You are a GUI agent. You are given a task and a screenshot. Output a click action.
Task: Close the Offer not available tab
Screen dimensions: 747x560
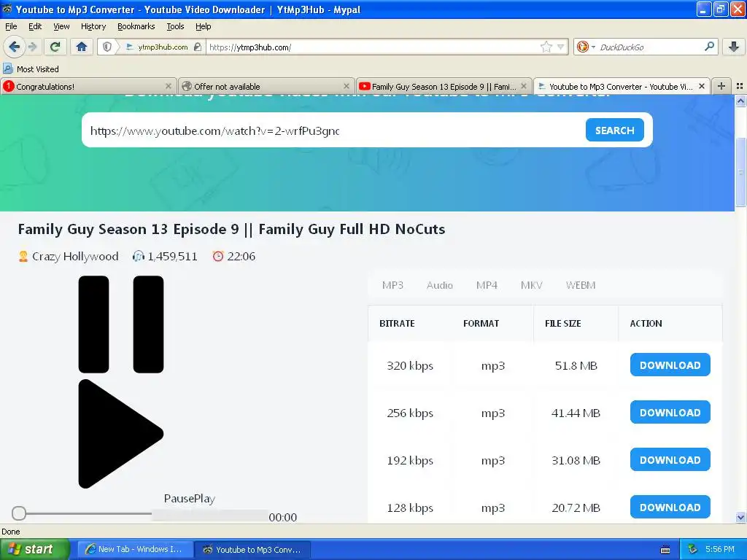click(x=347, y=86)
